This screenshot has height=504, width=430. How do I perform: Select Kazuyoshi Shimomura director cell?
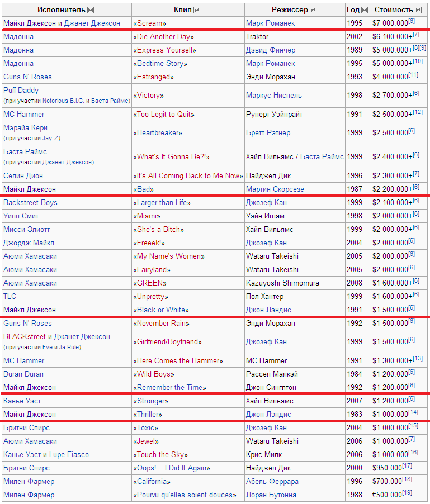(x=282, y=283)
